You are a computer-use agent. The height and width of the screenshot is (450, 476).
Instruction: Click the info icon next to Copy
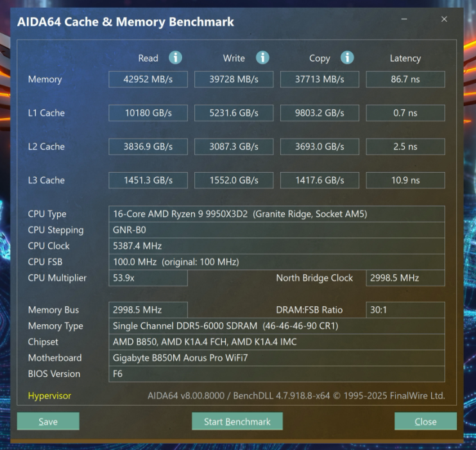click(x=347, y=57)
